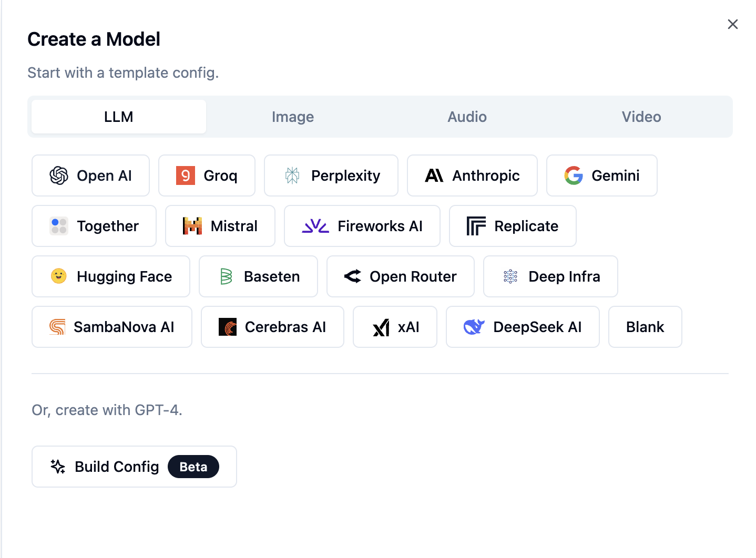Click the Open Router arrow logo
The width and height of the screenshot is (756, 558).
click(353, 276)
